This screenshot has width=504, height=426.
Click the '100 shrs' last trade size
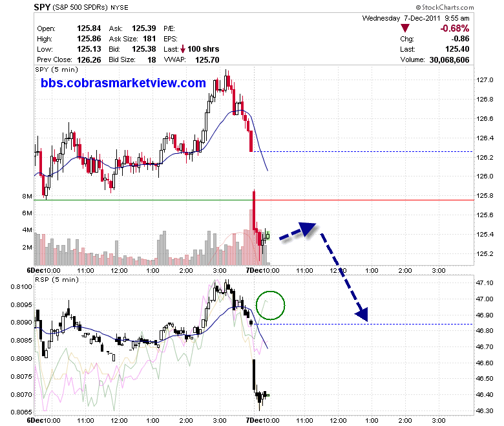[204, 49]
